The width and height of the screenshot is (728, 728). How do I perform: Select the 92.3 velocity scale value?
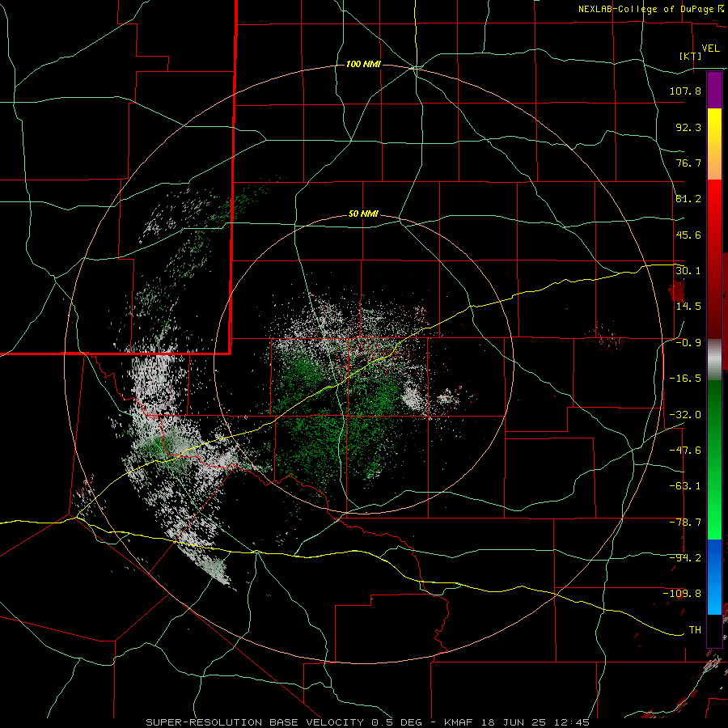pos(688,127)
